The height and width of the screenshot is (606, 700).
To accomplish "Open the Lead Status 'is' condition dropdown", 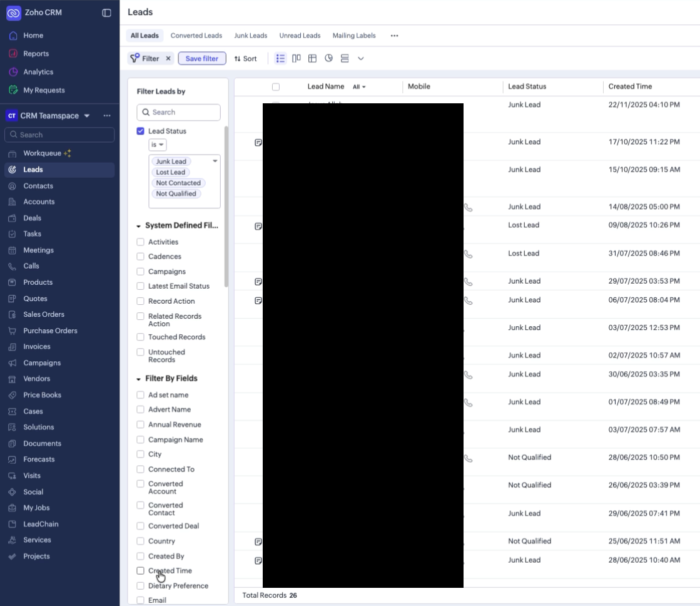I will (x=157, y=145).
